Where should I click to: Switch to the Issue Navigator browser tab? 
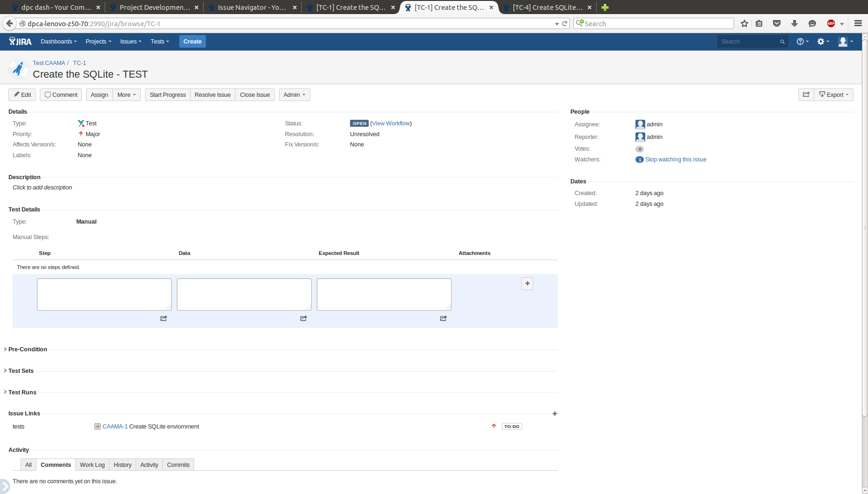pyautogui.click(x=252, y=7)
